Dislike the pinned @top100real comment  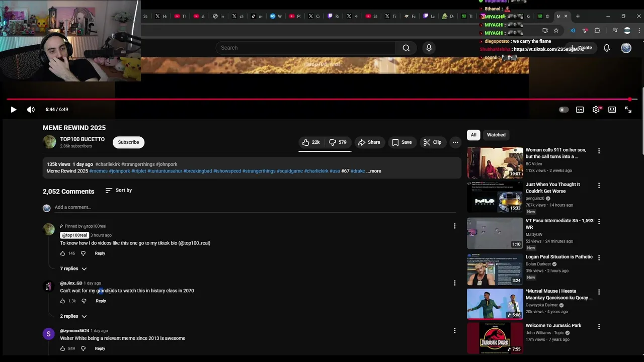coord(84,253)
